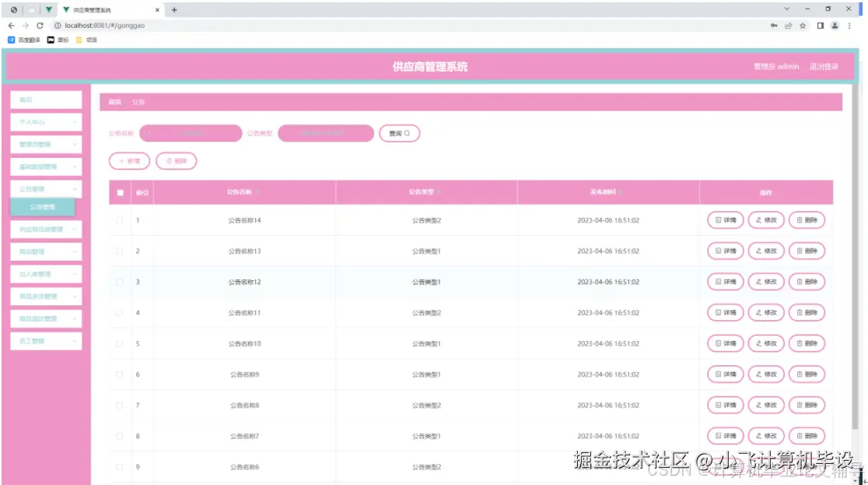Expand the 员工管理 sidebar menu
This screenshot has height=485, width=868.
tap(46, 341)
